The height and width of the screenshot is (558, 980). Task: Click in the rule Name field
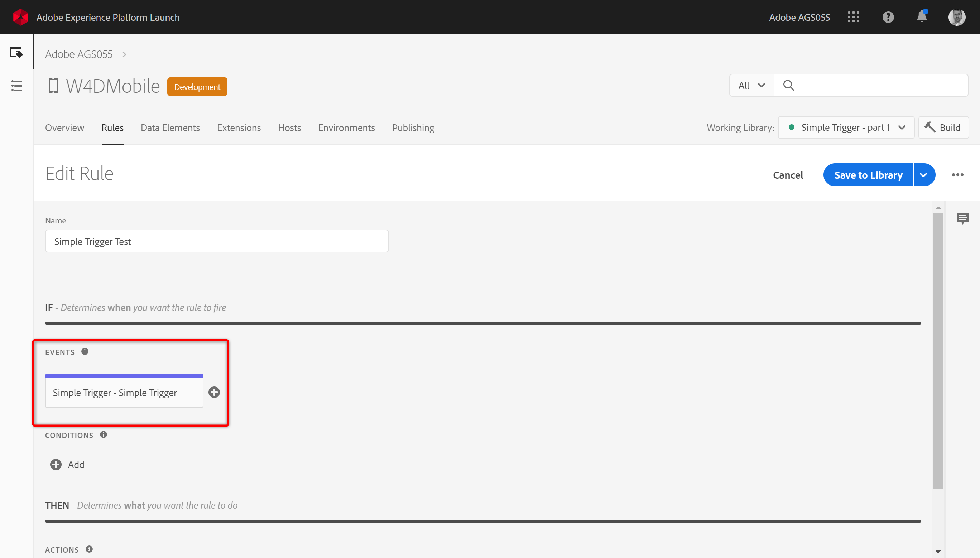coord(217,241)
